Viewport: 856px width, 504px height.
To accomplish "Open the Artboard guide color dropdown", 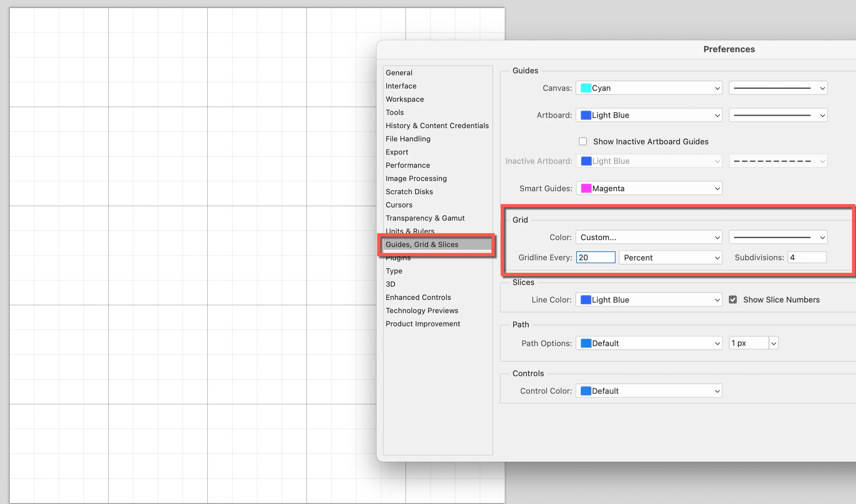I will coord(649,115).
